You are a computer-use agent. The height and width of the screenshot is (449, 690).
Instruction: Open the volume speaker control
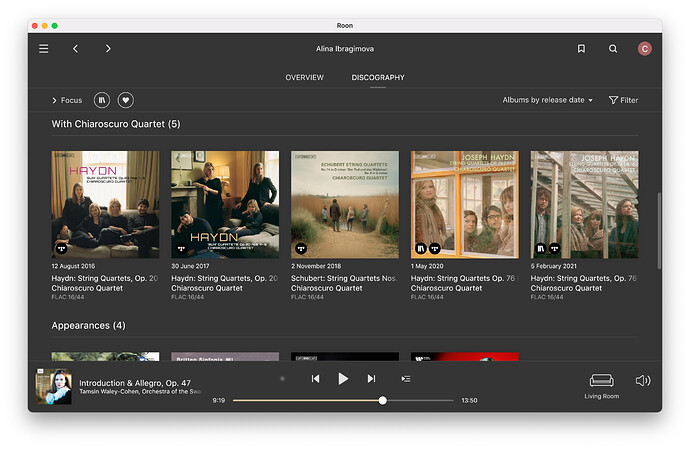(x=643, y=380)
